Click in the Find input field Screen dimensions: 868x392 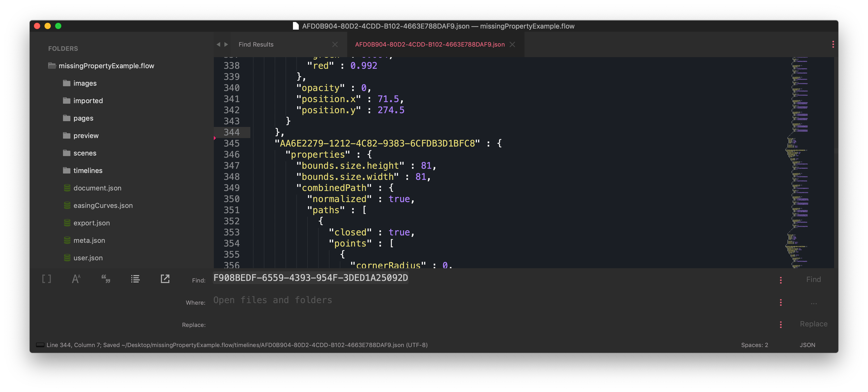[310, 278]
